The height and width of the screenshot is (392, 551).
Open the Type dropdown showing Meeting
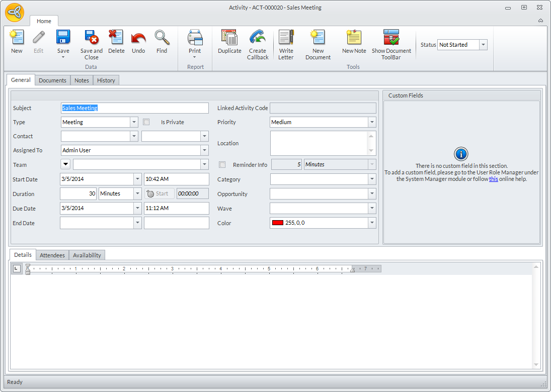[x=134, y=122]
